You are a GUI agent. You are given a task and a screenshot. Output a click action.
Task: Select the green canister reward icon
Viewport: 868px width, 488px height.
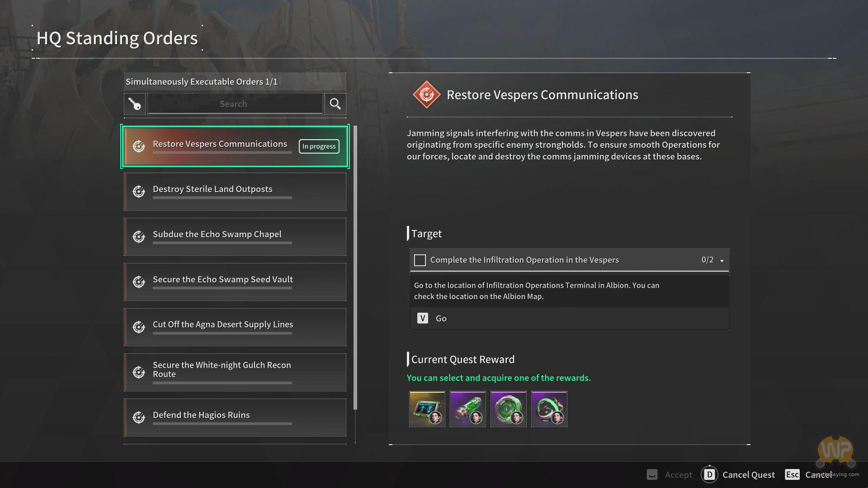(x=467, y=409)
